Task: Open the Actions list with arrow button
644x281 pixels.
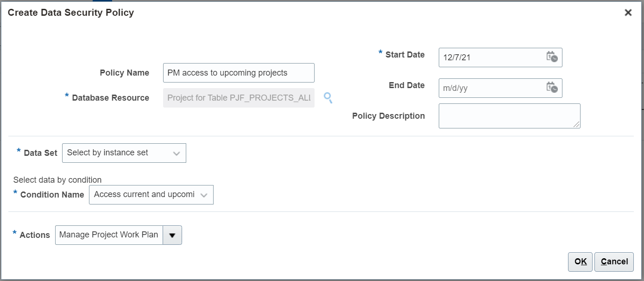Action: point(172,235)
